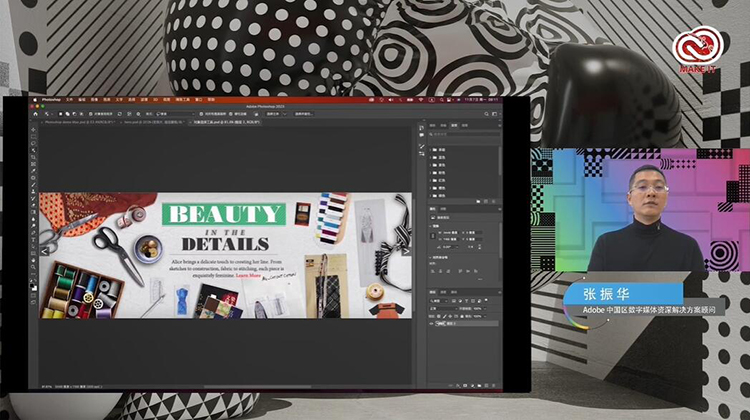Toggle layer filtering switch in Layers panel
750x420 pixels.
pyautogui.click(x=486, y=300)
